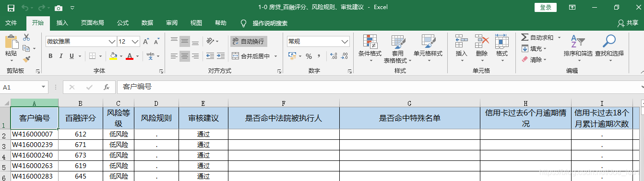Click the Cut scissors icon
Screen dimensions: 644x181
[26, 37]
